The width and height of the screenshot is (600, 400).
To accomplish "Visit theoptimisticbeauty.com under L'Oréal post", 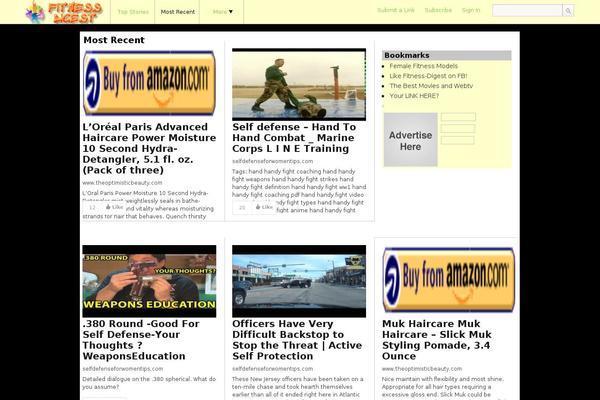I will coord(122,183).
